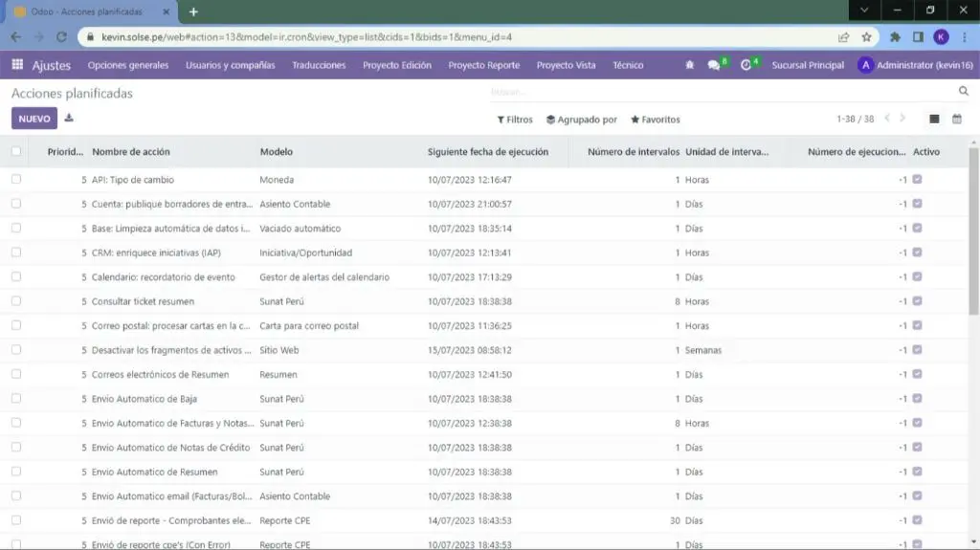The height and width of the screenshot is (550, 980).
Task: Open the Agrupado por dropdown
Action: [x=582, y=120]
